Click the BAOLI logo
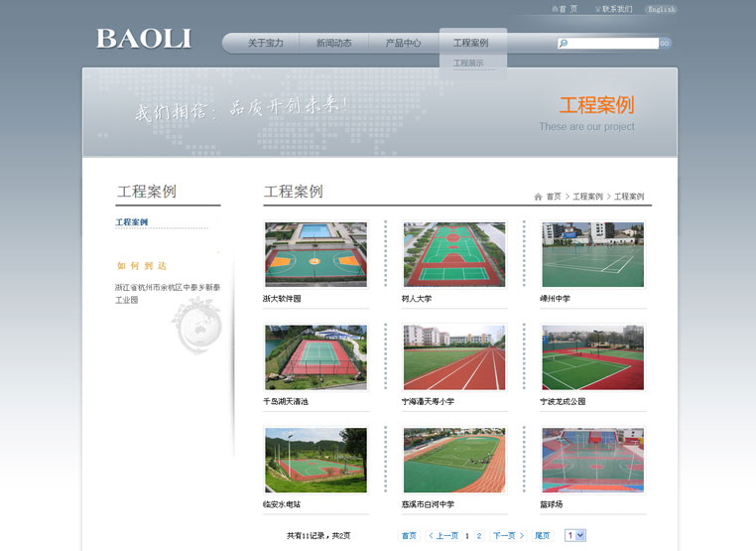Viewport: 756px width, 551px height. coord(144,40)
